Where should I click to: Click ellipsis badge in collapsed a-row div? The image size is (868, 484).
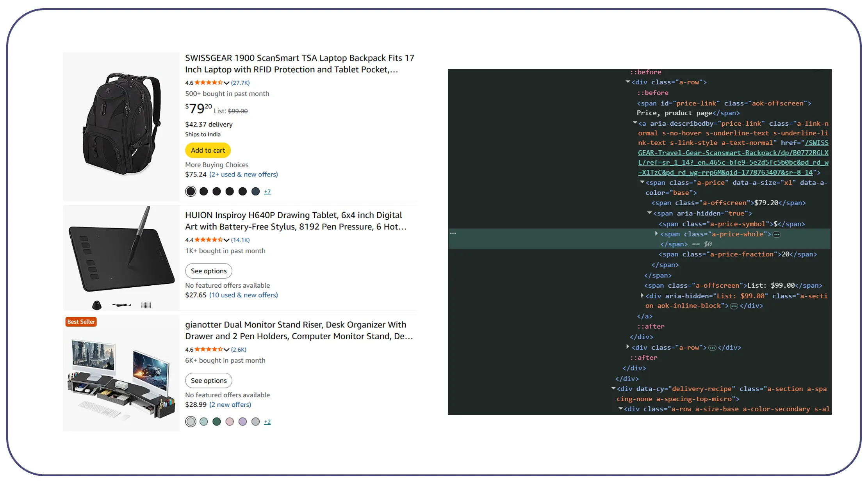(712, 348)
